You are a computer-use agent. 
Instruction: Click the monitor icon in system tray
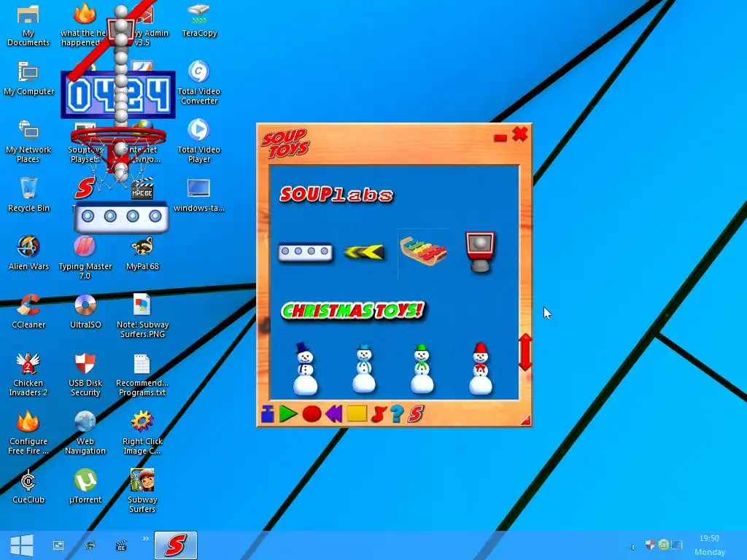tap(676, 544)
